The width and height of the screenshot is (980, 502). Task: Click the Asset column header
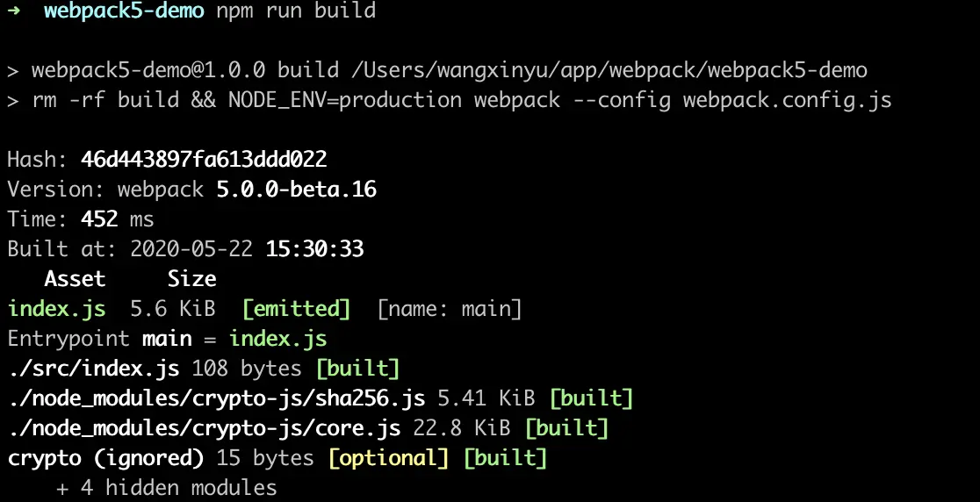(x=75, y=278)
